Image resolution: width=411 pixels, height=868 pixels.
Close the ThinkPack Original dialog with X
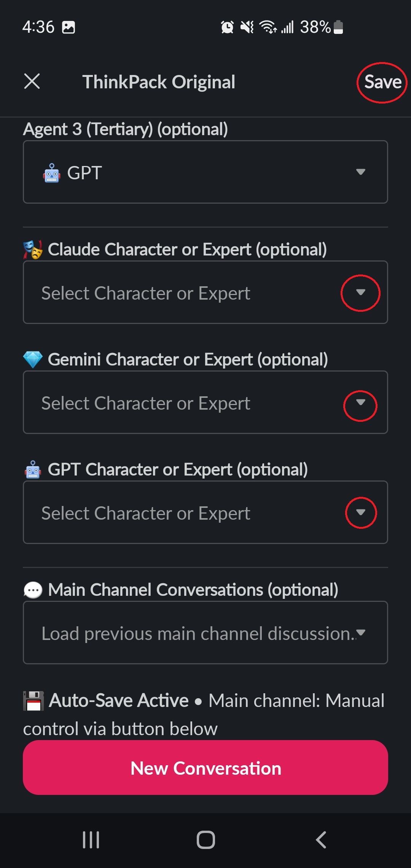pyautogui.click(x=32, y=81)
